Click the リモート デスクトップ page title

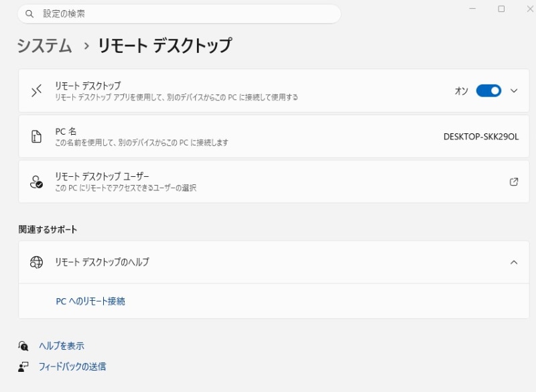(165, 46)
